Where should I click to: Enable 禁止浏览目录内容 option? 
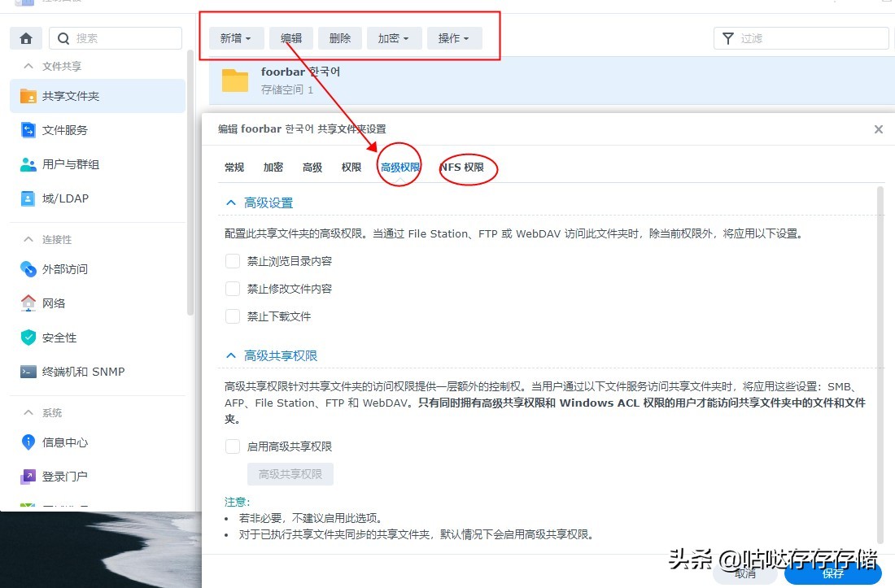[x=232, y=260]
